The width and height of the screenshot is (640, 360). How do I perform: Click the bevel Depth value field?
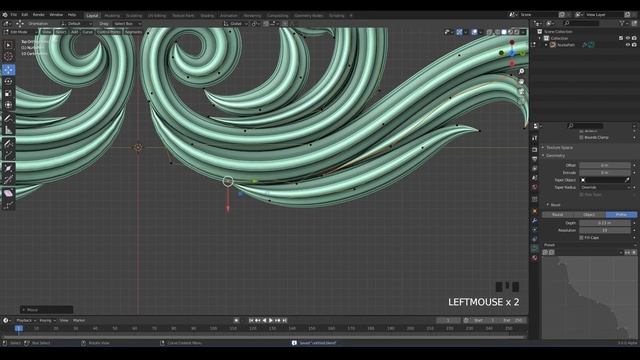coord(604,223)
